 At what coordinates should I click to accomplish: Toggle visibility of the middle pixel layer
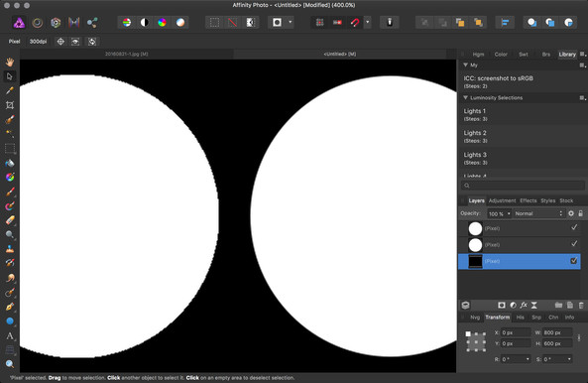click(574, 244)
